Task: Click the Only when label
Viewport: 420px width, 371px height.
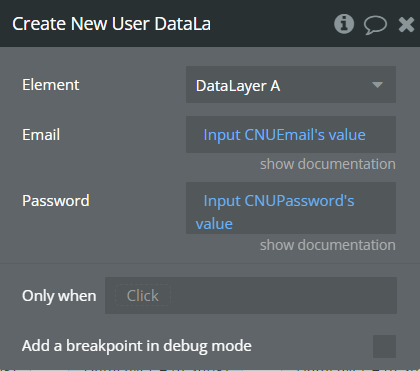Action: click(59, 296)
